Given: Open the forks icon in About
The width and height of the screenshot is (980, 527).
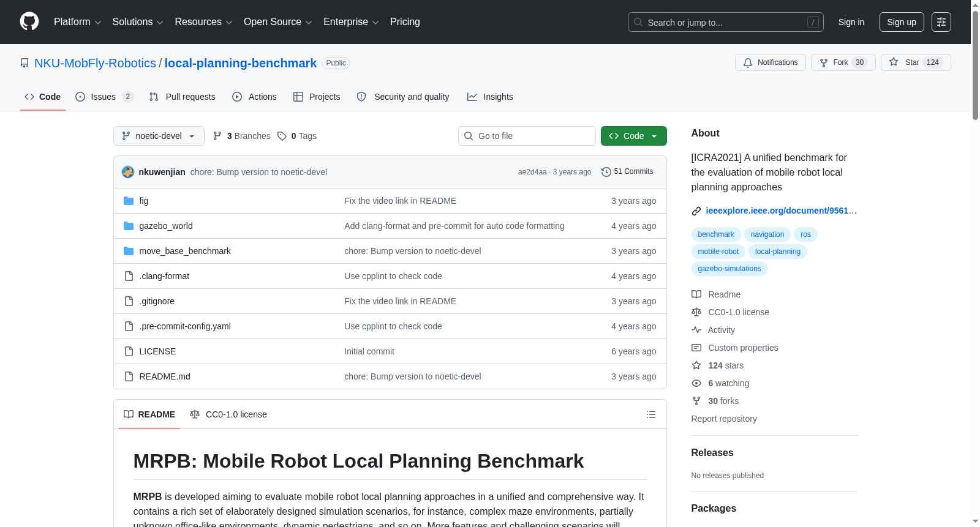Looking at the screenshot, I should (696, 401).
